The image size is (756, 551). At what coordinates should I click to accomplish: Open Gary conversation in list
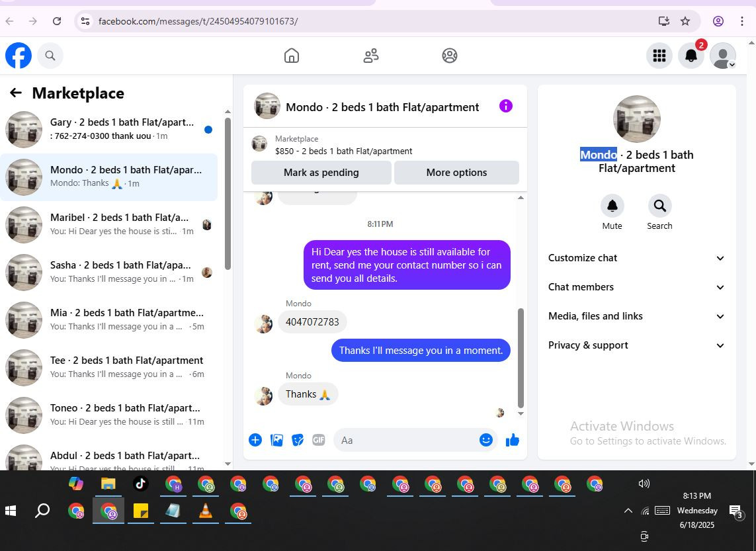[109, 129]
